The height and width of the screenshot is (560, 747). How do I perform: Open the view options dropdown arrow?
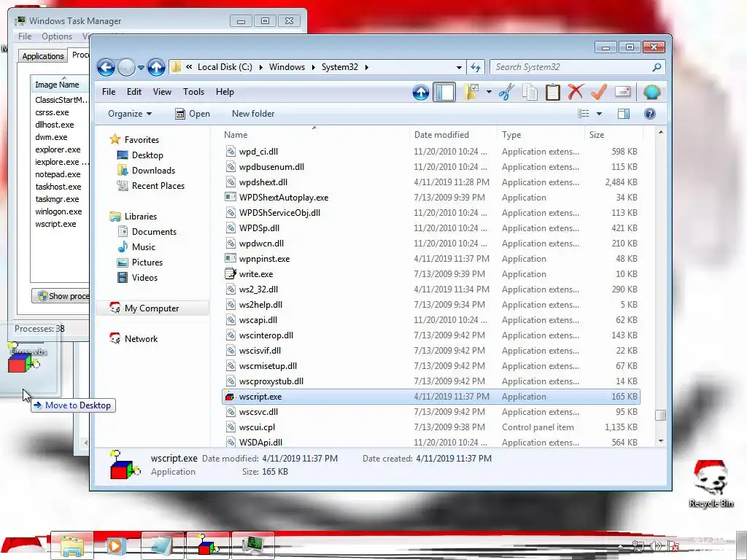click(x=600, y=113)
